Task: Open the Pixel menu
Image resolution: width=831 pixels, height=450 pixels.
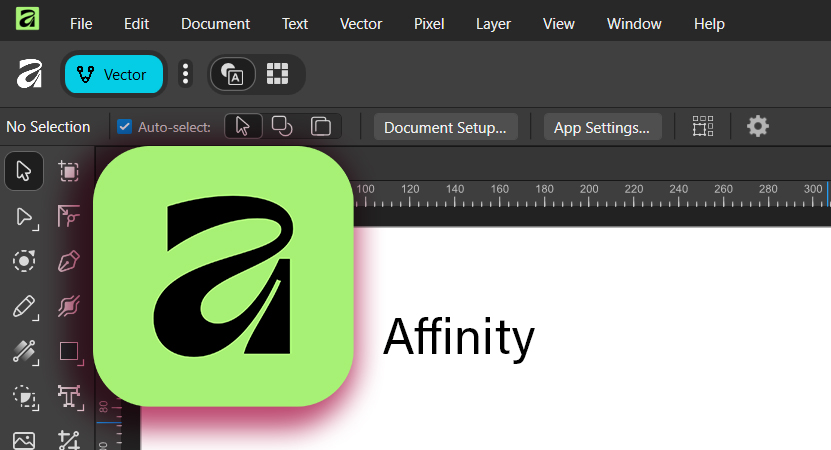Action: 429,23
